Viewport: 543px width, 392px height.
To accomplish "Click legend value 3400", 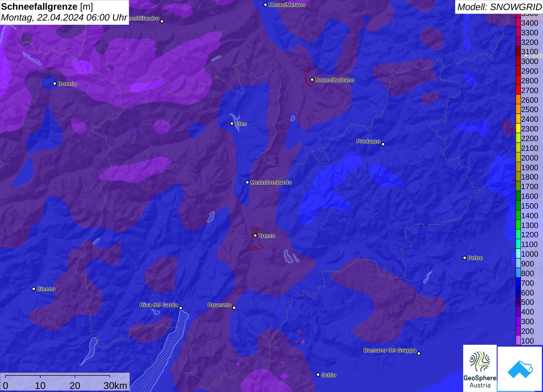I will (529, 23).
